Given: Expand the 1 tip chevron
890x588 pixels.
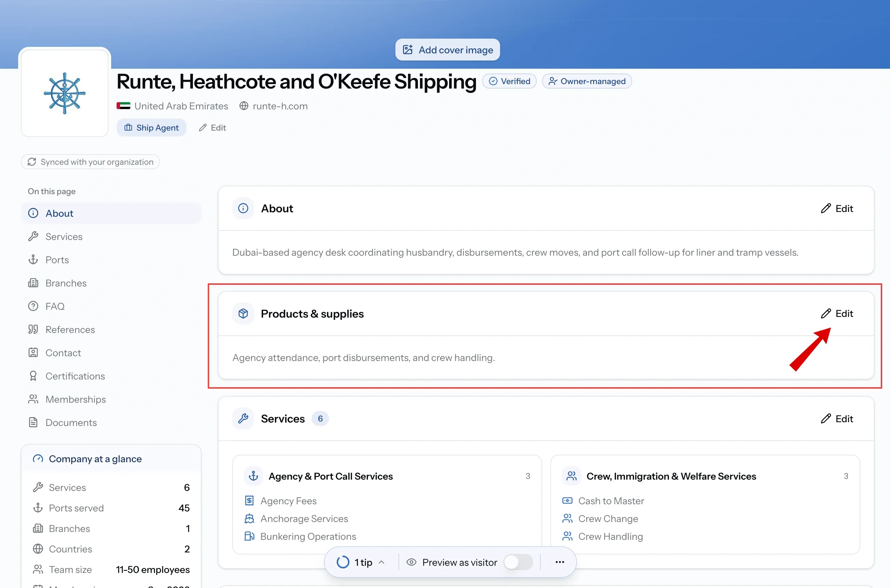Looking at the screenshot, I should [x=382, y=562].
